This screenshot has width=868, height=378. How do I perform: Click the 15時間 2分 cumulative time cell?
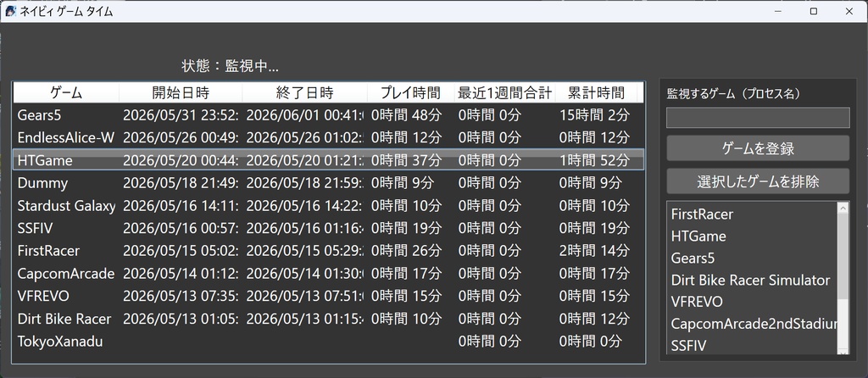pyautogui.click(x=594, y=115)
